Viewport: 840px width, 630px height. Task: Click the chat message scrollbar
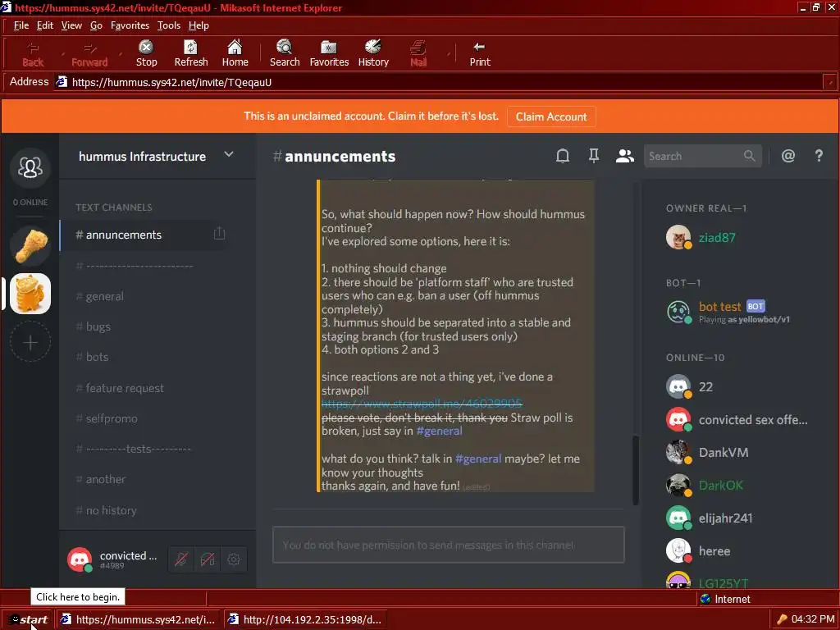[x=636, y=470]
